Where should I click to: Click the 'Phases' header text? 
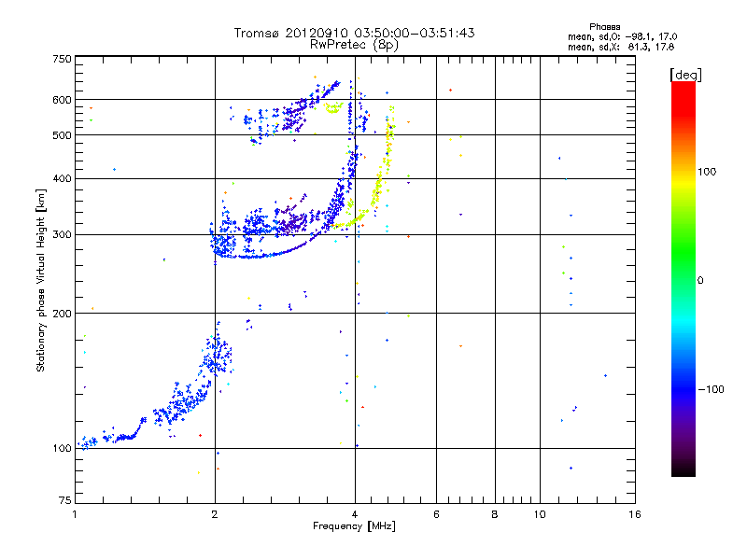[604, 27]
